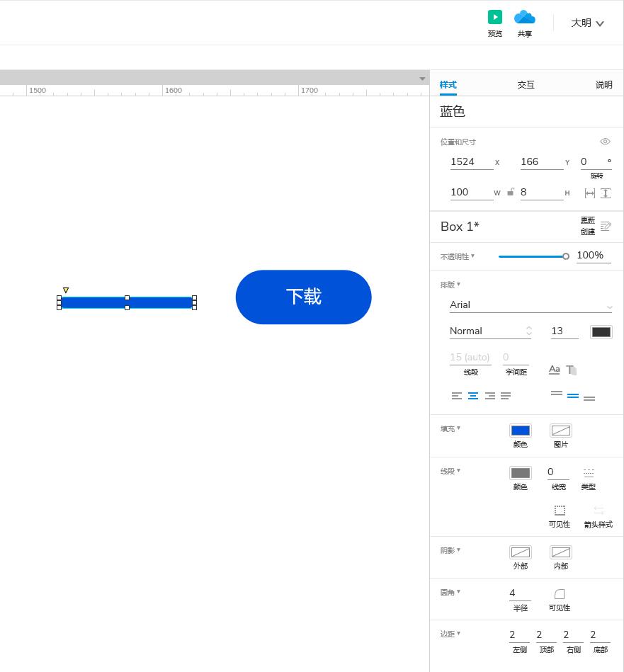Viewport: 624px width, 672px height.
Task: Toggle the eye visibility icon
Action: [605, 142]
